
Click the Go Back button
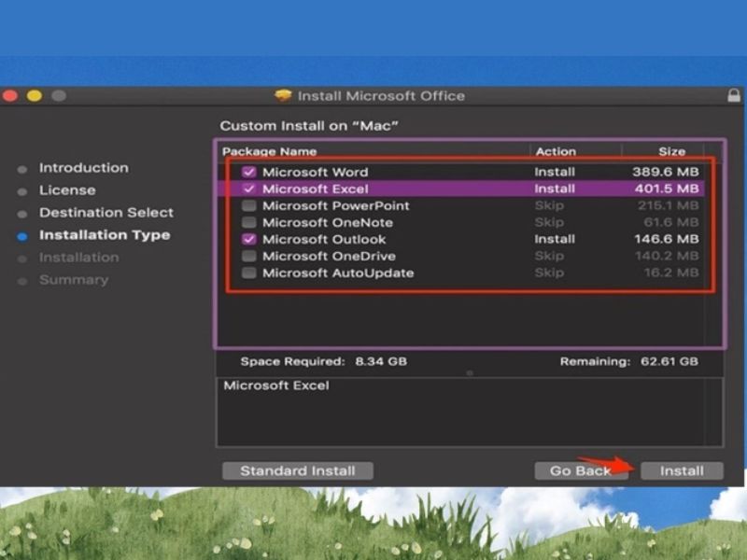point(581,471)
